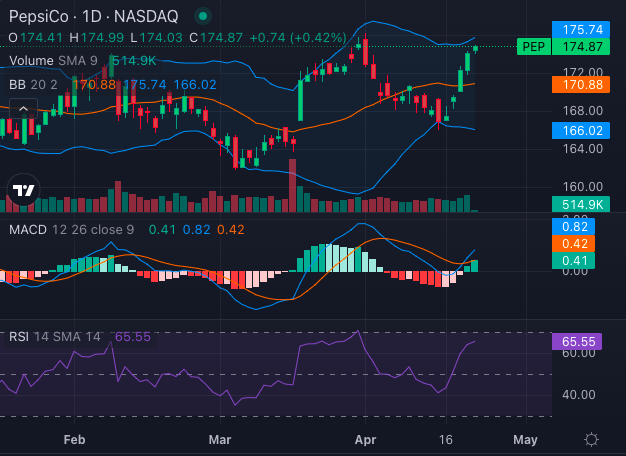
Task: Click the Mar label on time axis
Action: click(220, 440)
